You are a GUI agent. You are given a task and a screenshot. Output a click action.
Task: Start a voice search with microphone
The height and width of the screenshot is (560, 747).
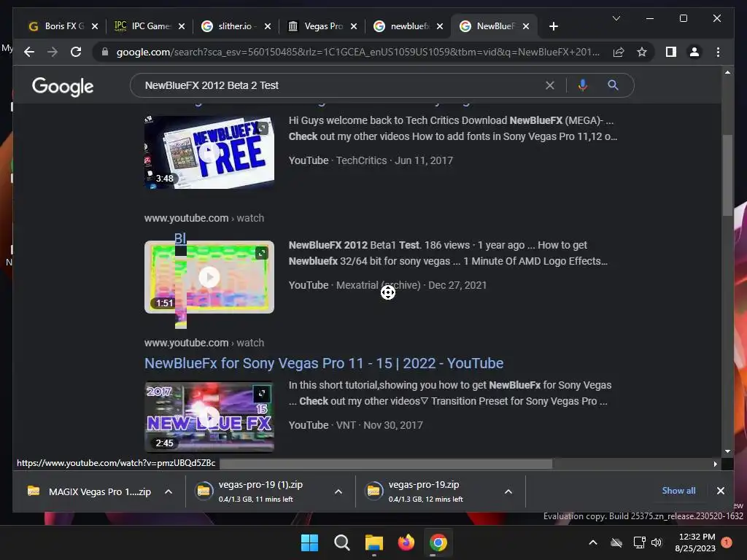tap(582, 85)
